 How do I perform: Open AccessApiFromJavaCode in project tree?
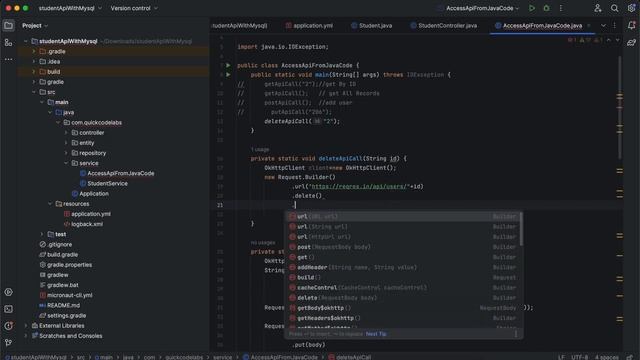pyautogui.click(x=120, y=173)
